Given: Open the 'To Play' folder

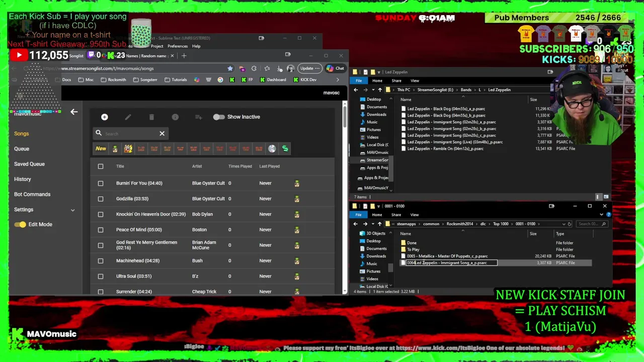Looking at the screenshot, I should tap(413, 250).
